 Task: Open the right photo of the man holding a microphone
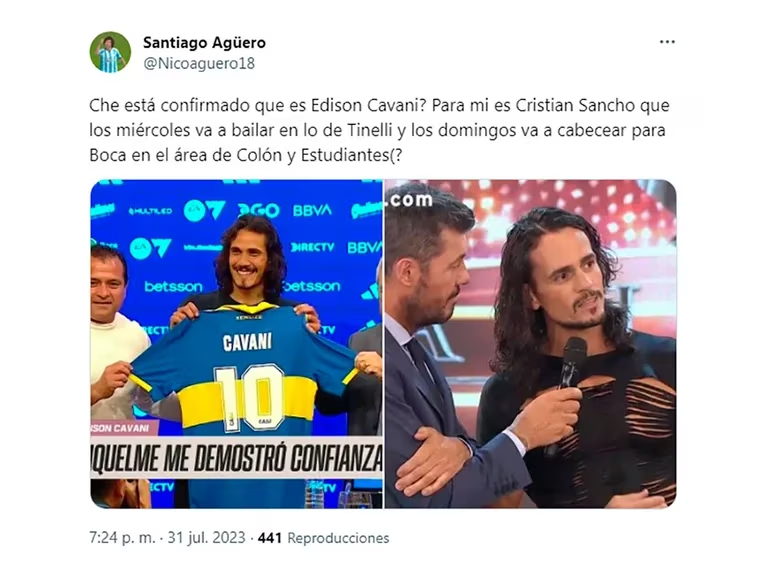pos(530,344)
